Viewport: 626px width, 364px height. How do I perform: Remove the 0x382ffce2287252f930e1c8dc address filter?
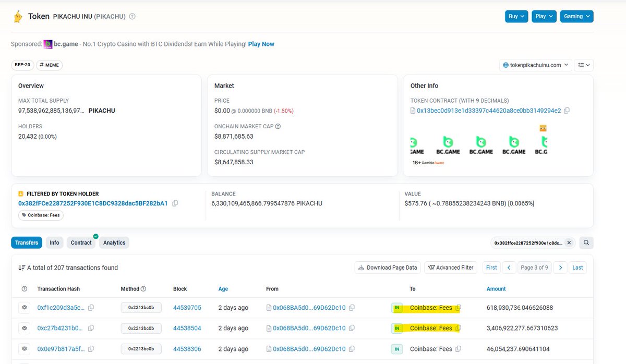[569, 242]
